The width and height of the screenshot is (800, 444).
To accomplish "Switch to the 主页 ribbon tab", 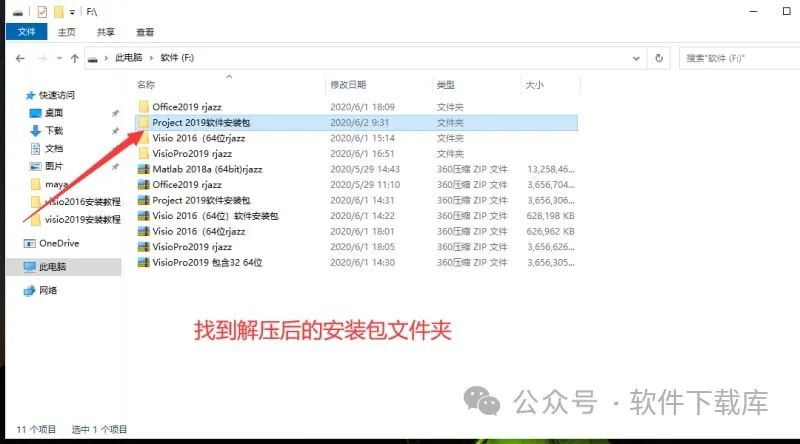I will point(66,32).
